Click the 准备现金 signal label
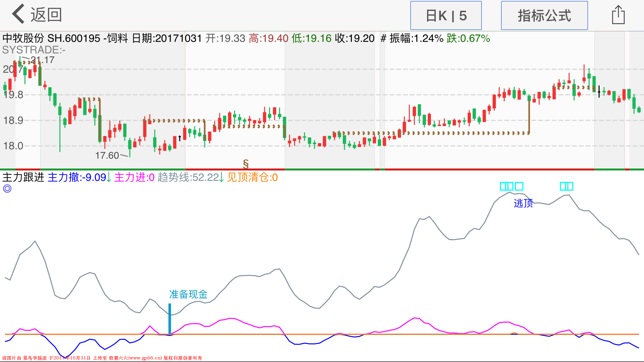 [x=188, y=294]
